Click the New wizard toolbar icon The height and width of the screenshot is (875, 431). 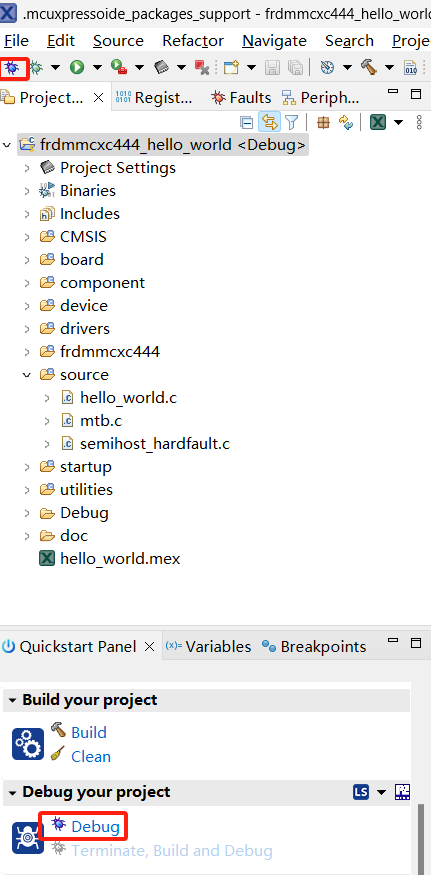(x=231, y=68)
